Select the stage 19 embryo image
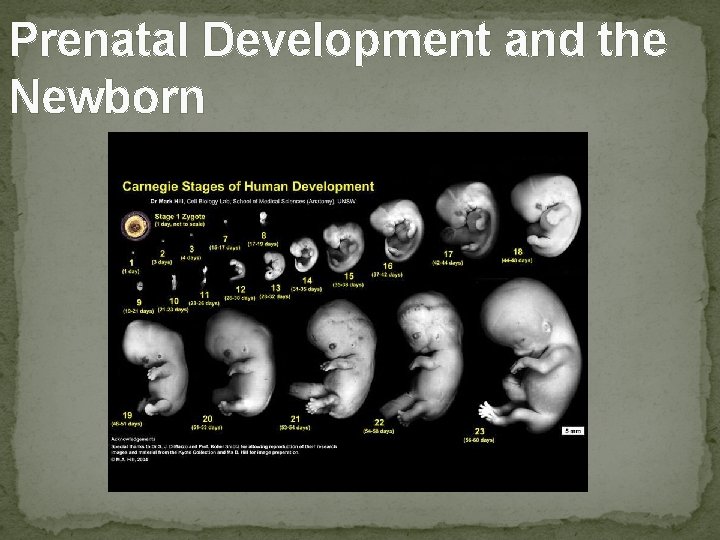Viewport: 720px width, 540px height. click(155, 367)
